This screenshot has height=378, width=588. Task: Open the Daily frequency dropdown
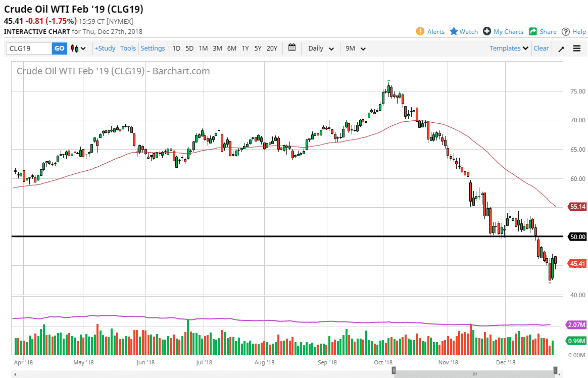pyautogui.click(x=320, y=48)
